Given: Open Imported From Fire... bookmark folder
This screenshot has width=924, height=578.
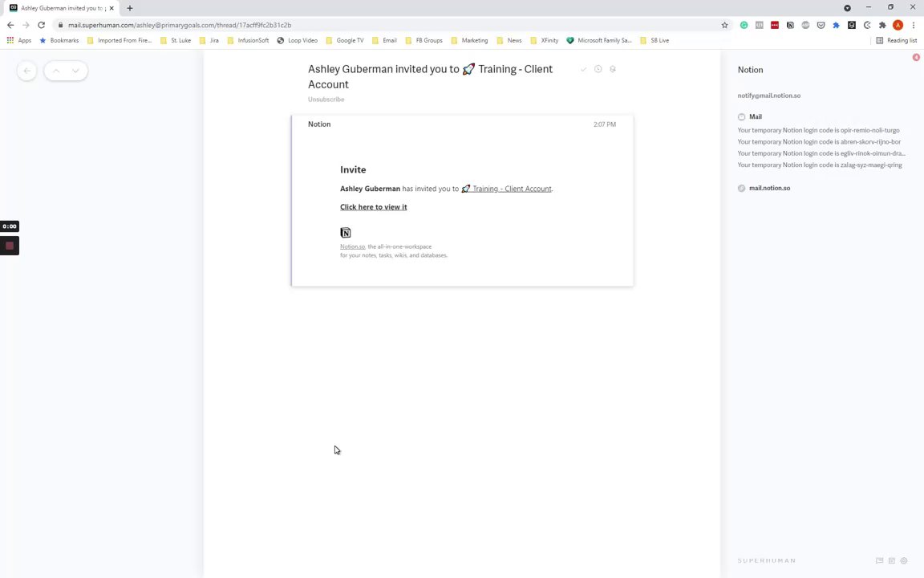Looking at the screenshot, I should point(119,41).
